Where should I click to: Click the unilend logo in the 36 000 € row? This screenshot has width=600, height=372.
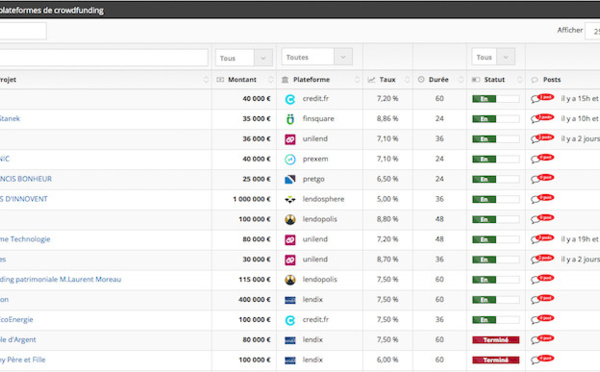[290, 139]
